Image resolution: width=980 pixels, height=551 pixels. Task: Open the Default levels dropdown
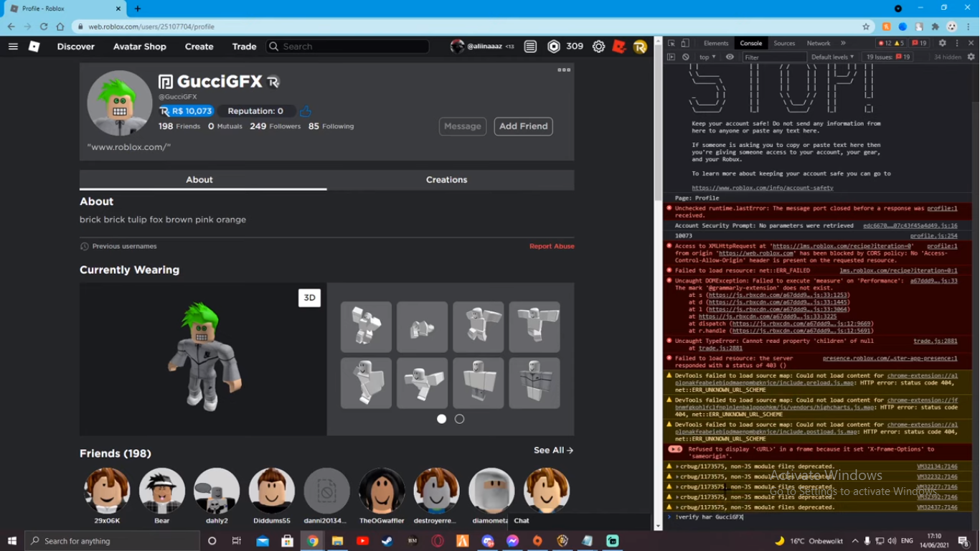832,57
